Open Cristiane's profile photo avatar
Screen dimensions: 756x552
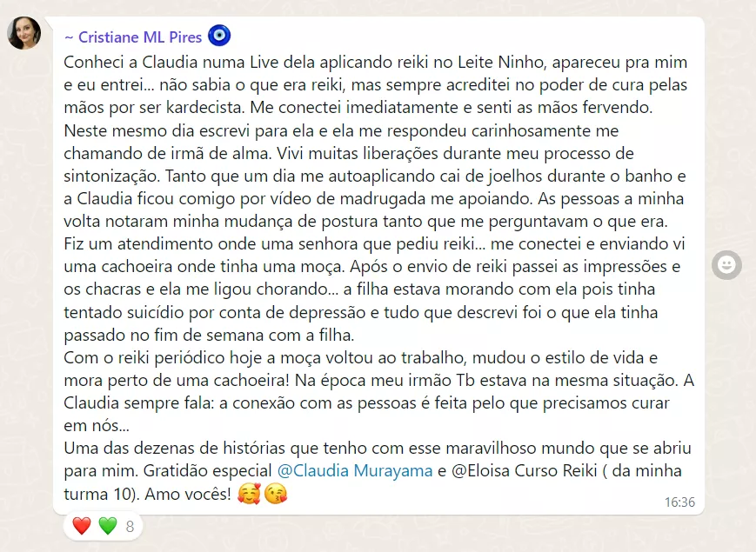(23, 33)
